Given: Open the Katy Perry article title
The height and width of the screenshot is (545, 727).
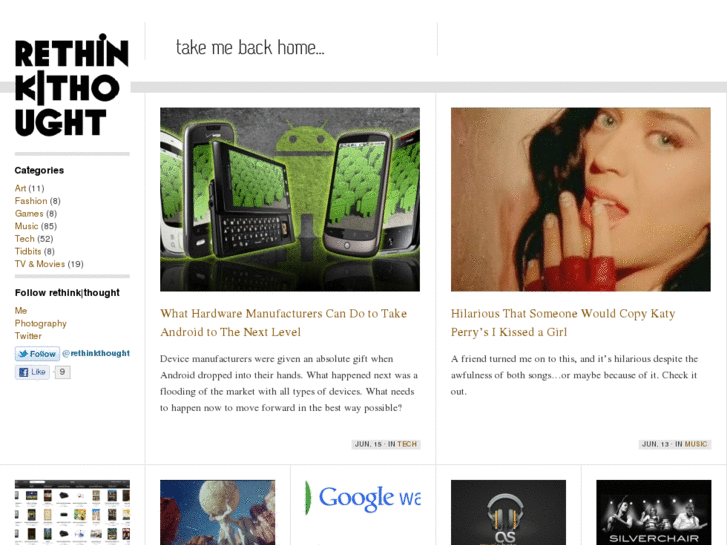Looking at the screenshot, I should (563, 323).
